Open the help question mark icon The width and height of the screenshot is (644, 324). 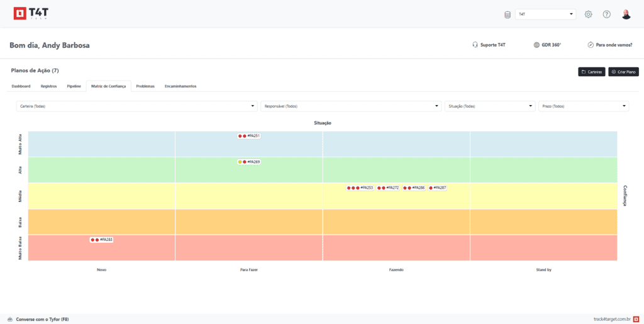point(606,14)
